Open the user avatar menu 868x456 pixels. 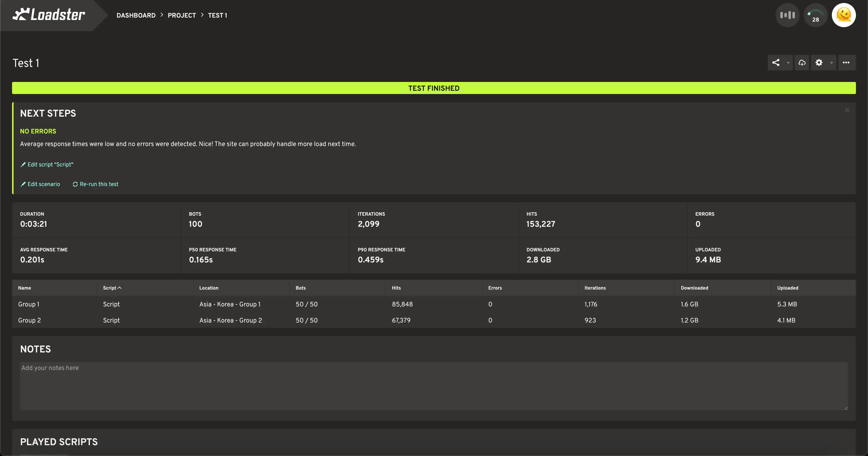click(x=844, y=15)
